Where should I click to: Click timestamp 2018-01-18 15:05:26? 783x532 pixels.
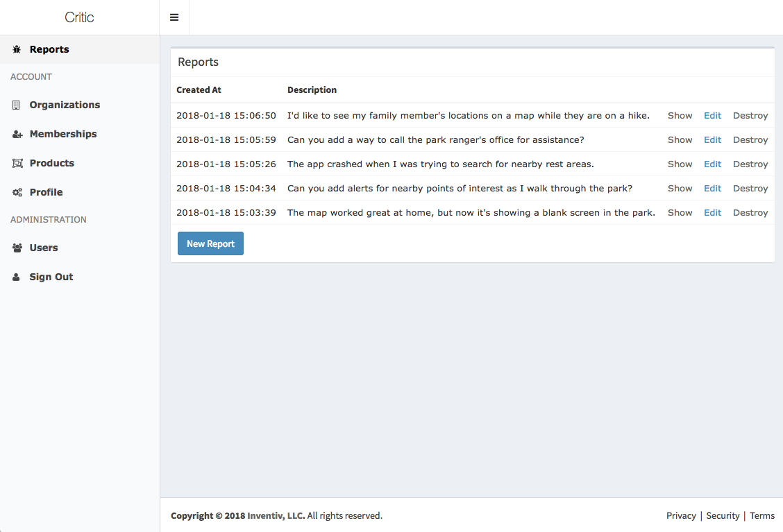pyautogui.click(x=226, y=164)
